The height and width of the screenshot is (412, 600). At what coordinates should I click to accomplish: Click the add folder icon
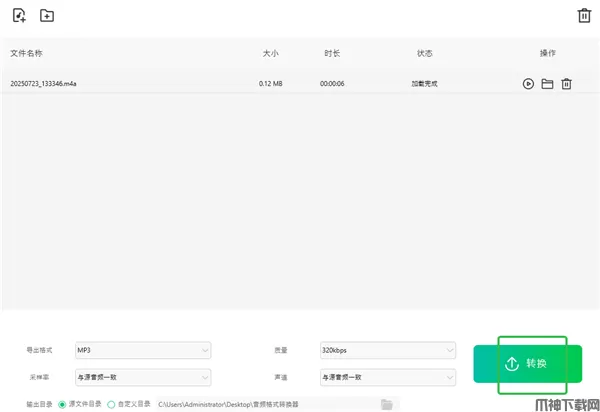coord(46,15)
